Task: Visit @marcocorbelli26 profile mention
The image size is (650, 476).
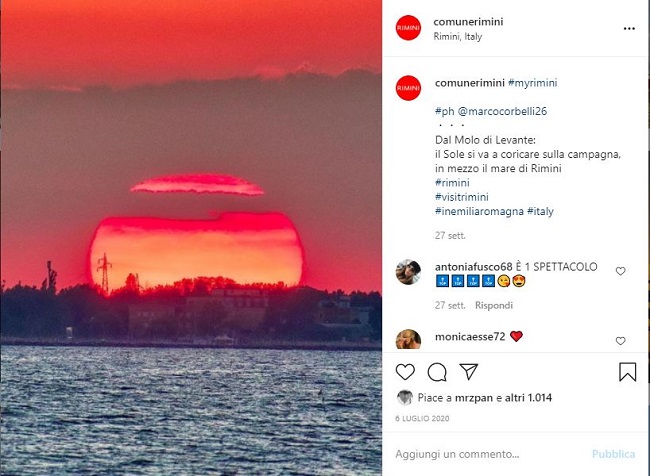Action: pyautogui.click(x=502, y=111)
